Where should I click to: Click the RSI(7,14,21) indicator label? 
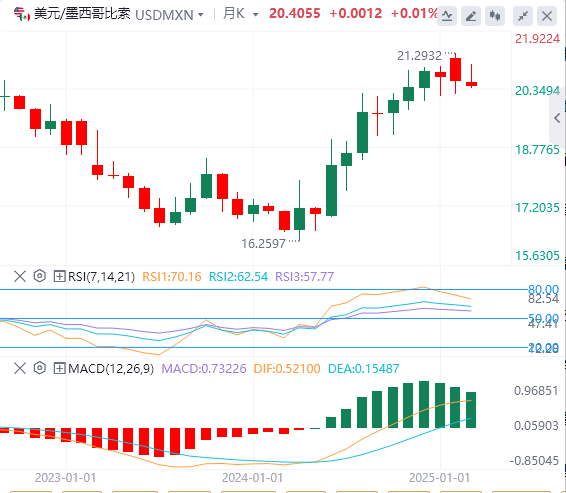101,277
